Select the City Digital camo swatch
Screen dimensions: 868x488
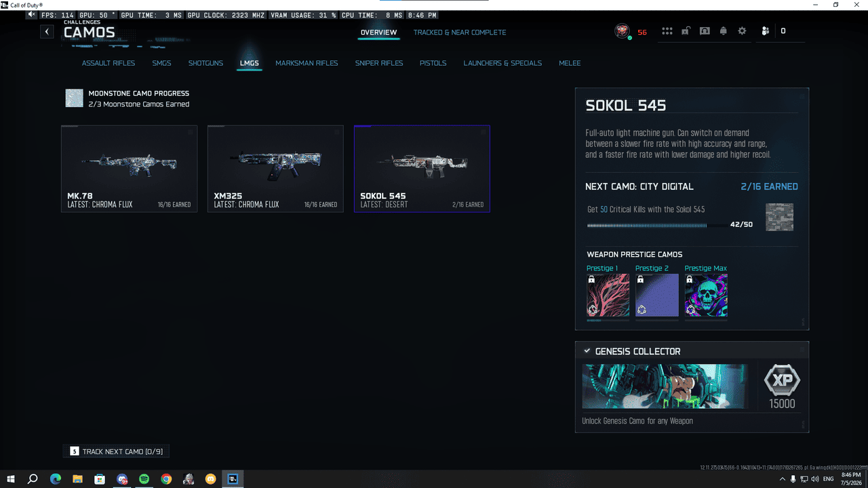pos(779,217)
